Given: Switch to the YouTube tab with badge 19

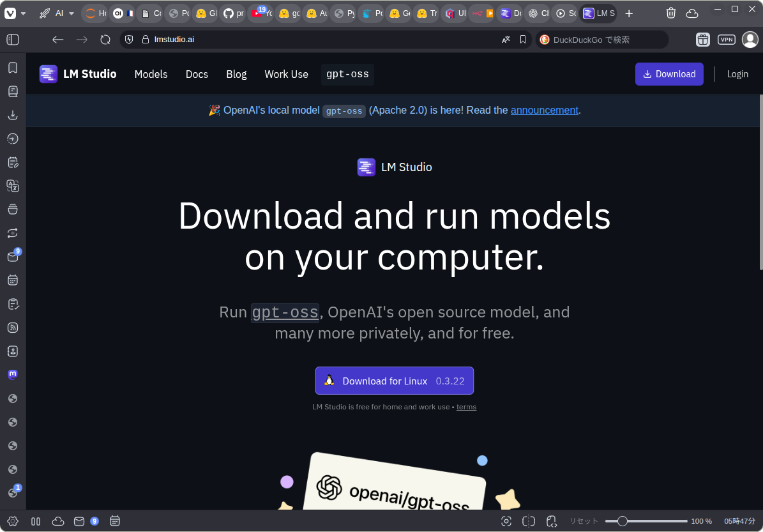Looking at the screenshot, I should tap(262, 13).
